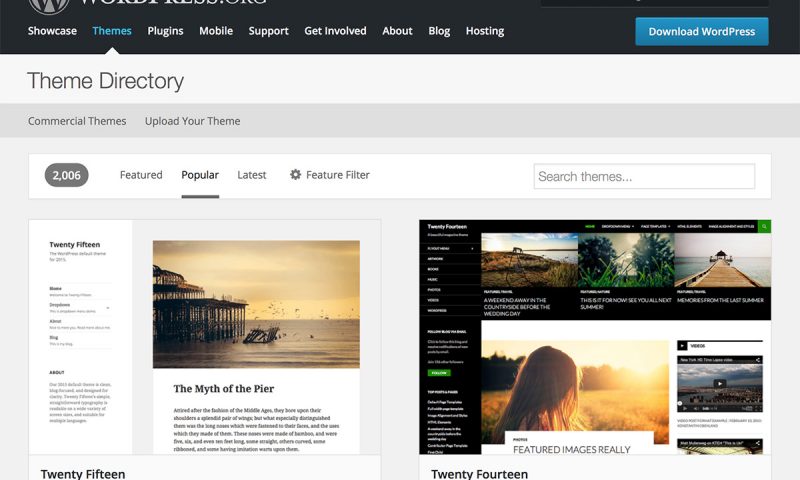Open the Mobile nav link

click(x=216, y=31)
